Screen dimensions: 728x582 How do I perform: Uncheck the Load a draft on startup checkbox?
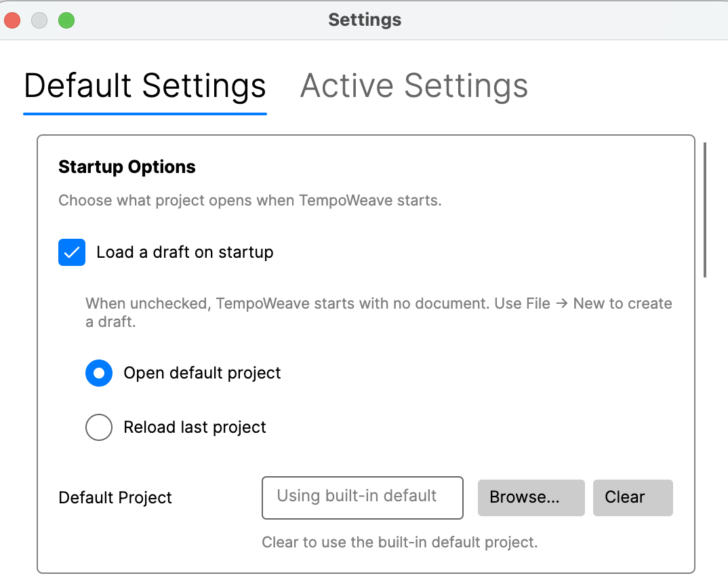[x=72, y=252]
